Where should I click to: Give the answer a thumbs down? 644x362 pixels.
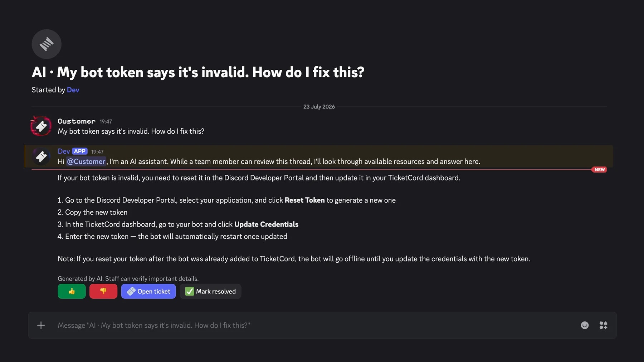click(x=103, y=291)
